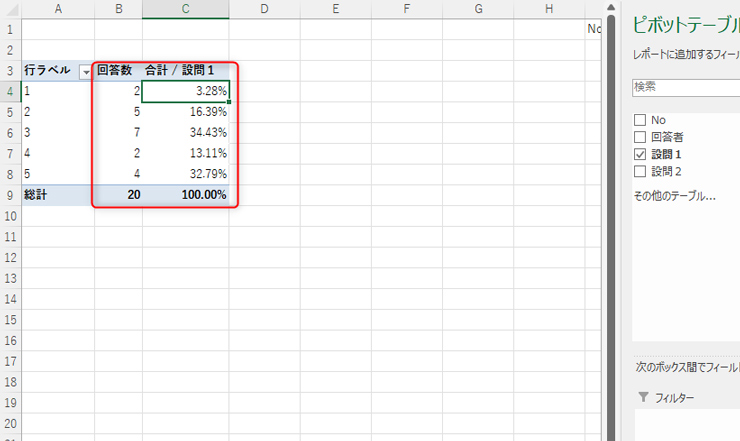Click the 合計 / 設問 1 header cell
Screen dimensions: 740x441
click(185, 71)
